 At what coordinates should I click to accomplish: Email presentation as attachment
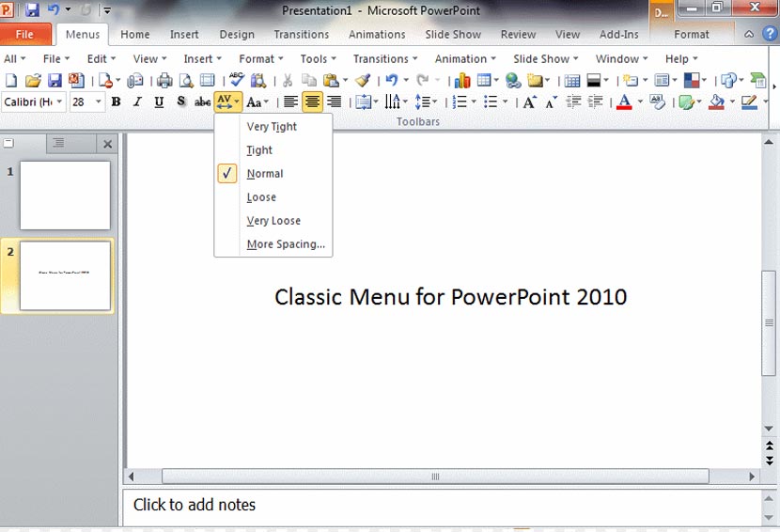(x=134, y=80)
